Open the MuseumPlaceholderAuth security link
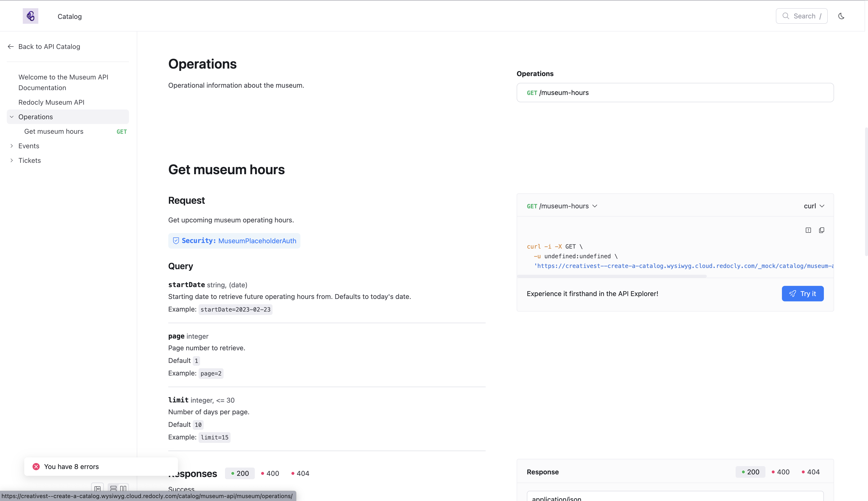868x501 pixels. (257, 241)
